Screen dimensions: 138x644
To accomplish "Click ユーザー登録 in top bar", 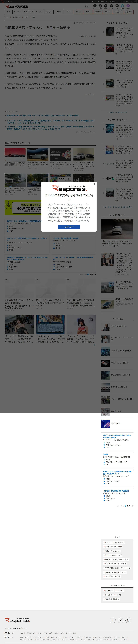I will [98, 2].
